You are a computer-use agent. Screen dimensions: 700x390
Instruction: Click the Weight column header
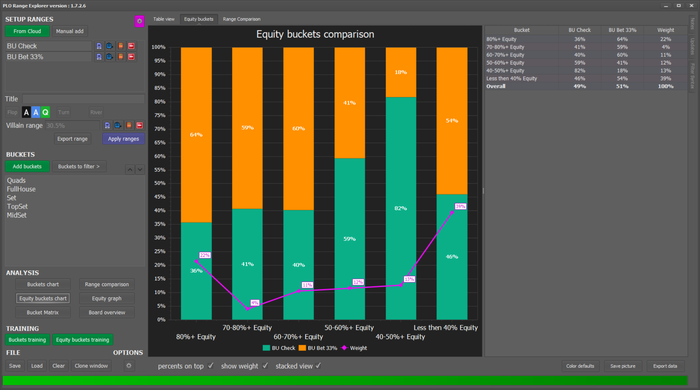[x=665, y=30]
